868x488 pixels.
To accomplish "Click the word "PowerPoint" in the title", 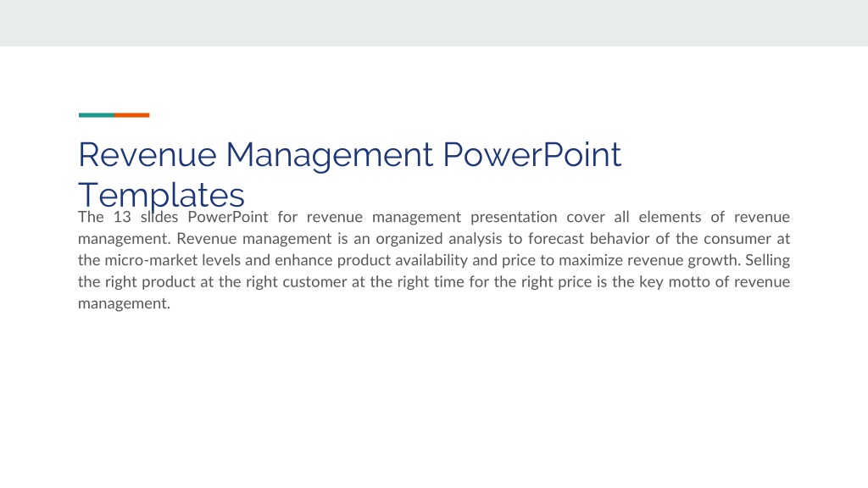I will (531, 154).
